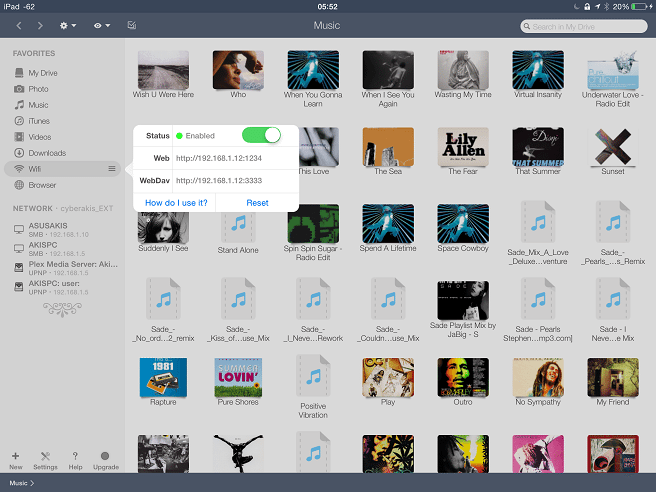Open Suddenly I See track
Screen dimensions: 656x492
coord(163,231)
